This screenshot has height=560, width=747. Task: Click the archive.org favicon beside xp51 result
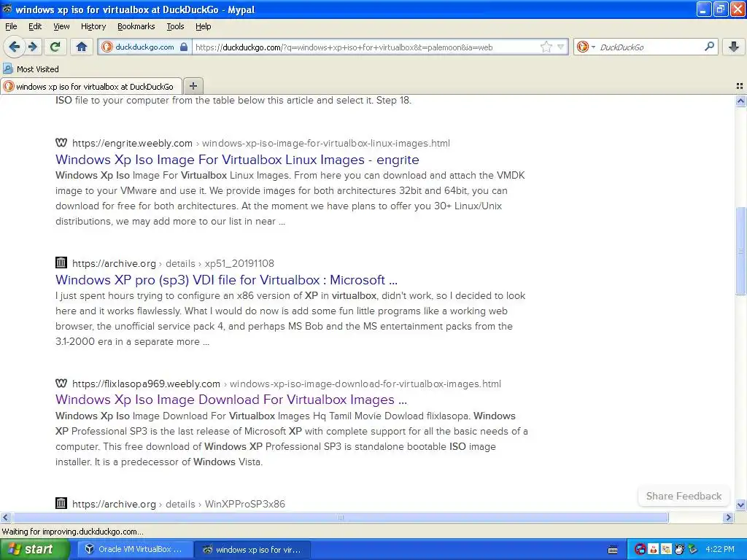tap(61, 262)
